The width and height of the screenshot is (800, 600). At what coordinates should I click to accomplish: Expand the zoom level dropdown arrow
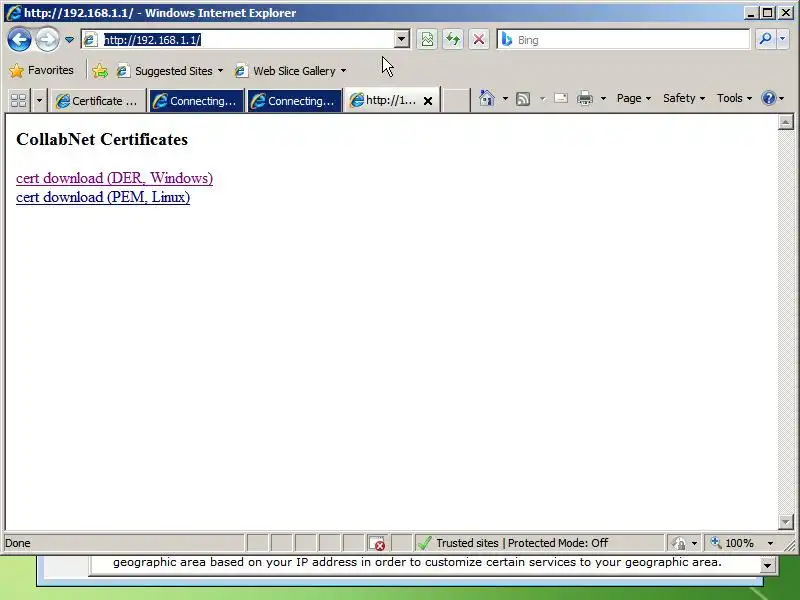click(x=770, y=543)
